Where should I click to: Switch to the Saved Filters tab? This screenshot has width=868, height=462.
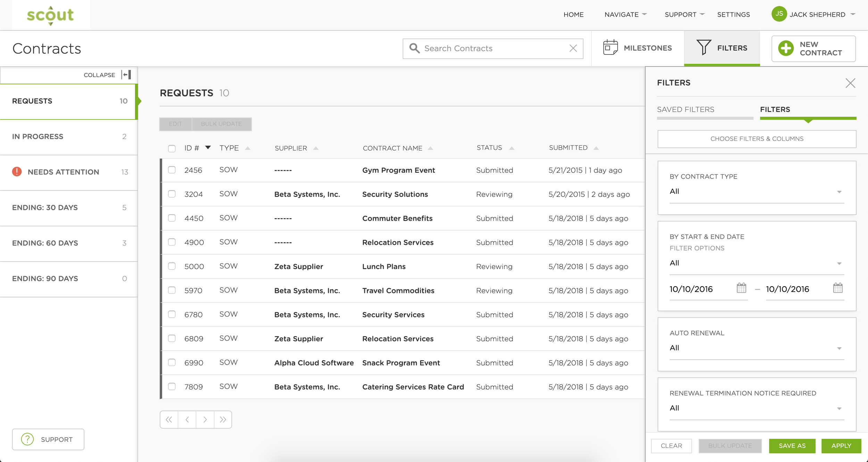pyautogui.click(x=686, y=109)
